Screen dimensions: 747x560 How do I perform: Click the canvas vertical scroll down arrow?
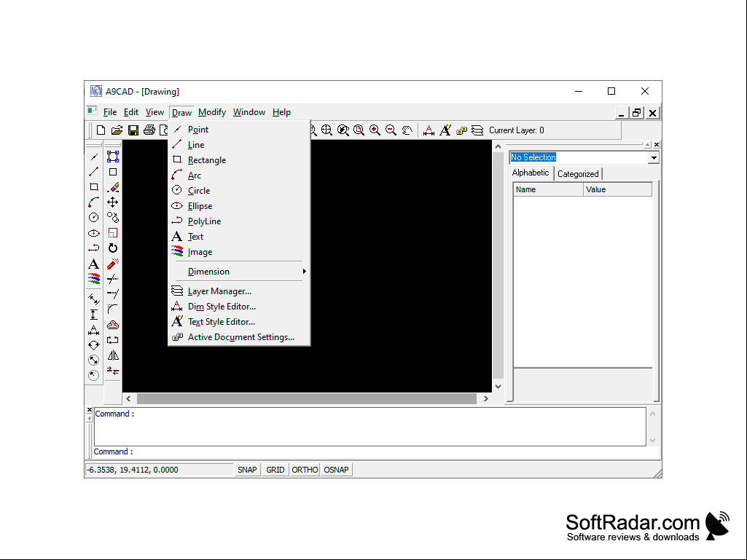coord(498,386)
